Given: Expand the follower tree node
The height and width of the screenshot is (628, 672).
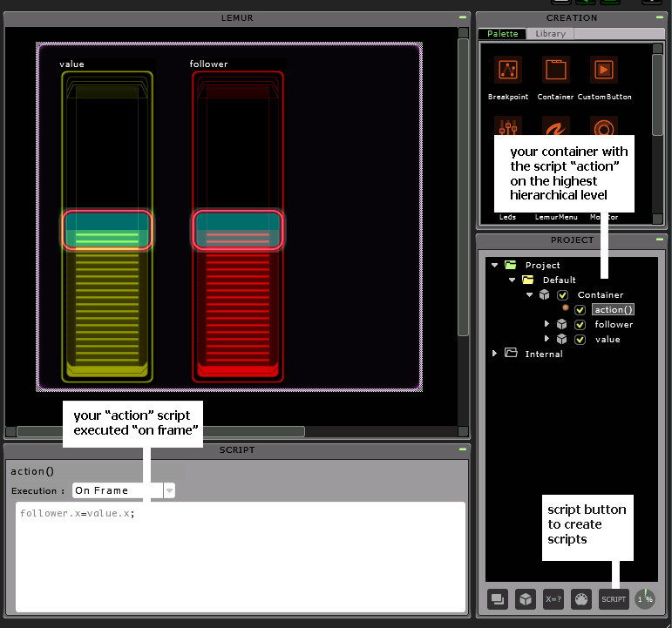Looking at the screenshot, I should point(547,325).
